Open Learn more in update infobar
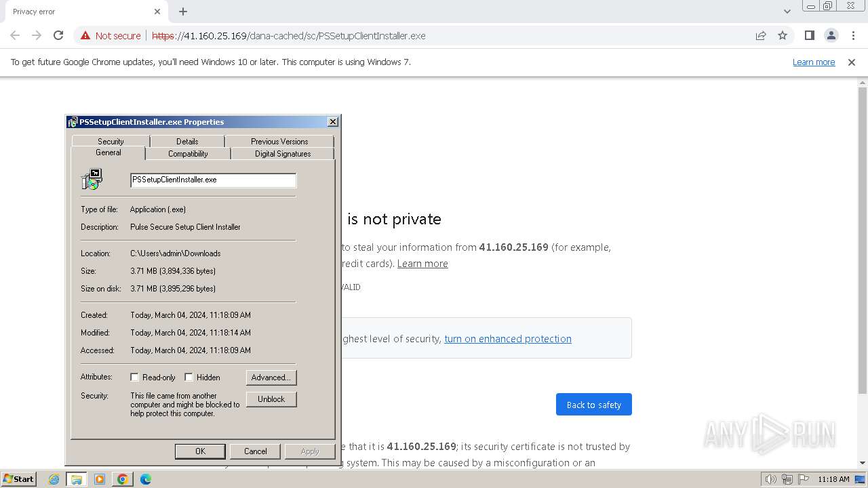The height and width of the screenshot is (488, 868). click(x=814, y=62)
